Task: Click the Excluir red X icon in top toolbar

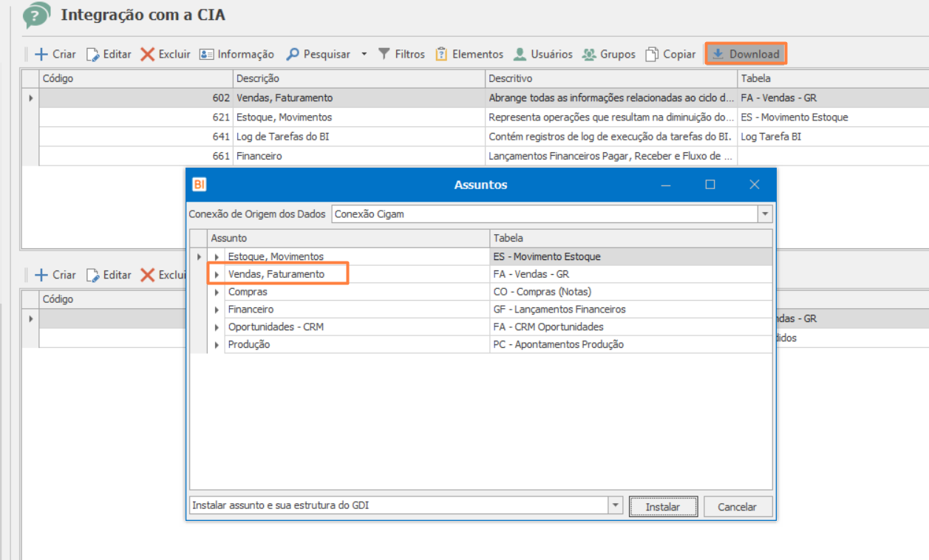Action: pos(148,54)
